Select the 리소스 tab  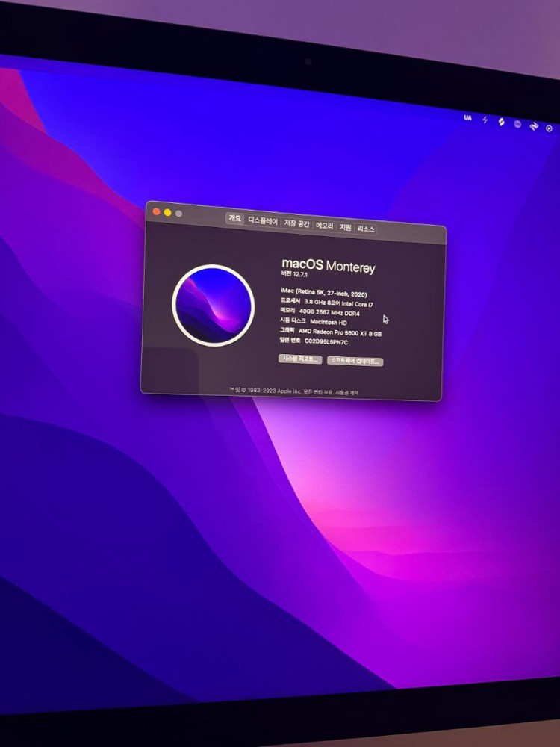coord(366,229)
